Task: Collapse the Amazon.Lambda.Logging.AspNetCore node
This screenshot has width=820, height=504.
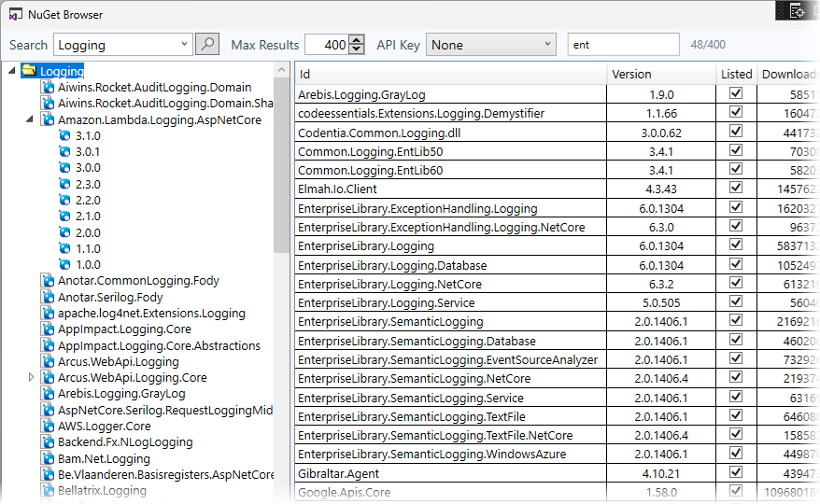Action: (x=30, y=119)
